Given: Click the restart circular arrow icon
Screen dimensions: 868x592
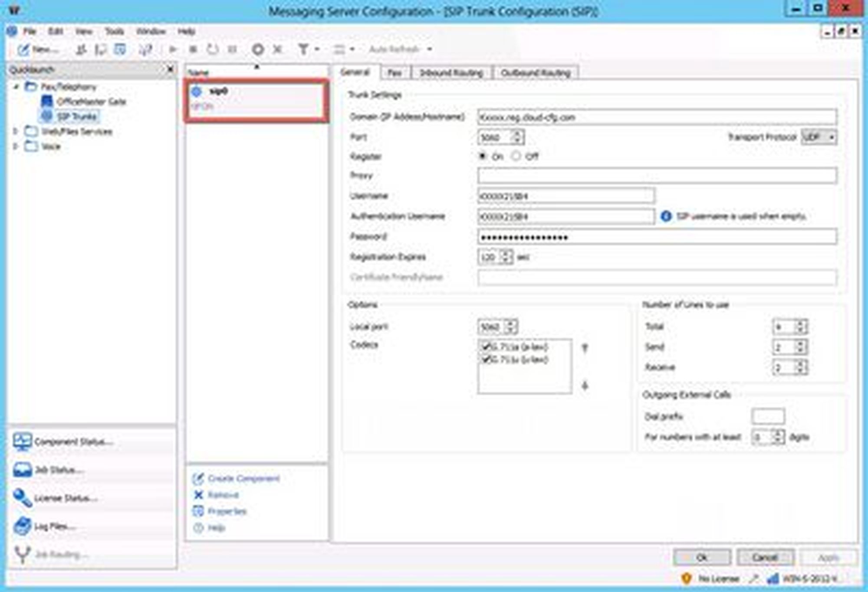Looking at the screenshot, I should pos(213,49).
